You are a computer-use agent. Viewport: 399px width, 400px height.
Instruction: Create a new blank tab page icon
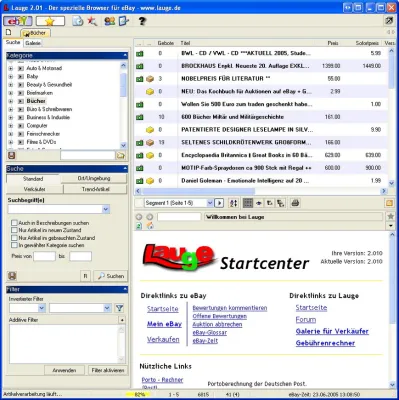pos(9,32)
